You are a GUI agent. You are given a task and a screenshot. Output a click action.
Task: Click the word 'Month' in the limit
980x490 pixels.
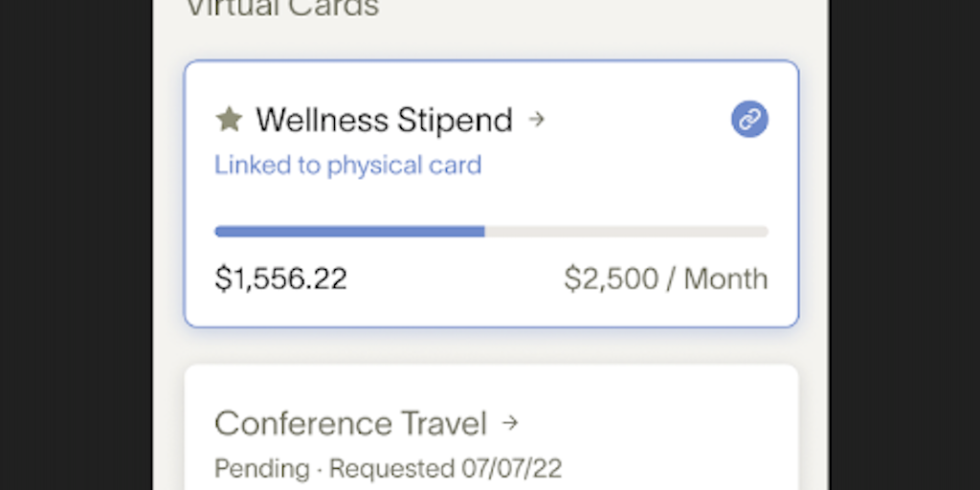[x=725, y=278]
